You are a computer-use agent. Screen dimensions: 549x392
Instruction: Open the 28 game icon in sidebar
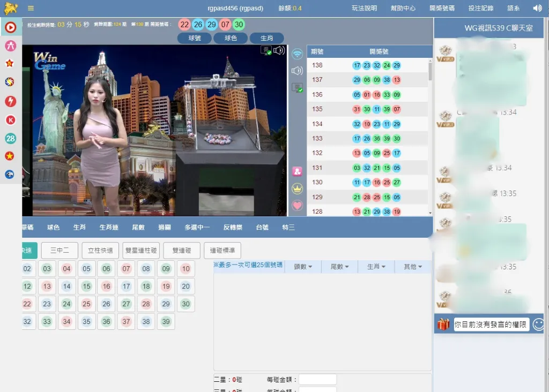click(11, 138)
